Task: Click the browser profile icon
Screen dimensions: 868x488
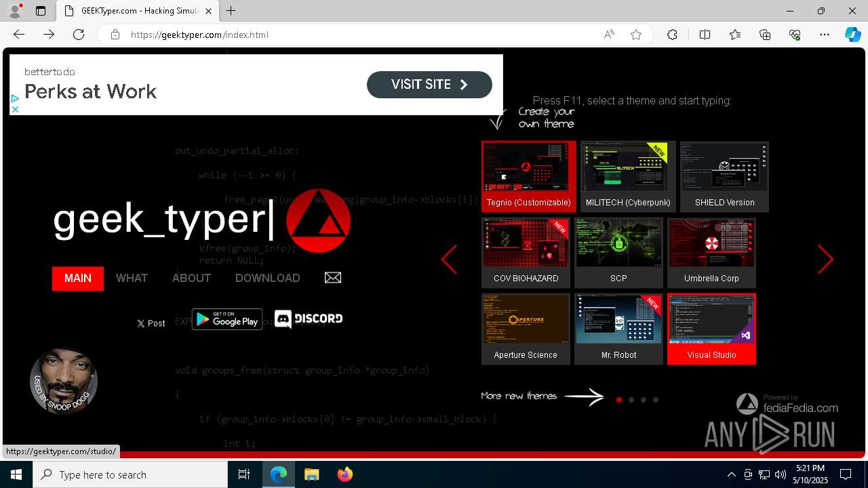Action: 15,11
